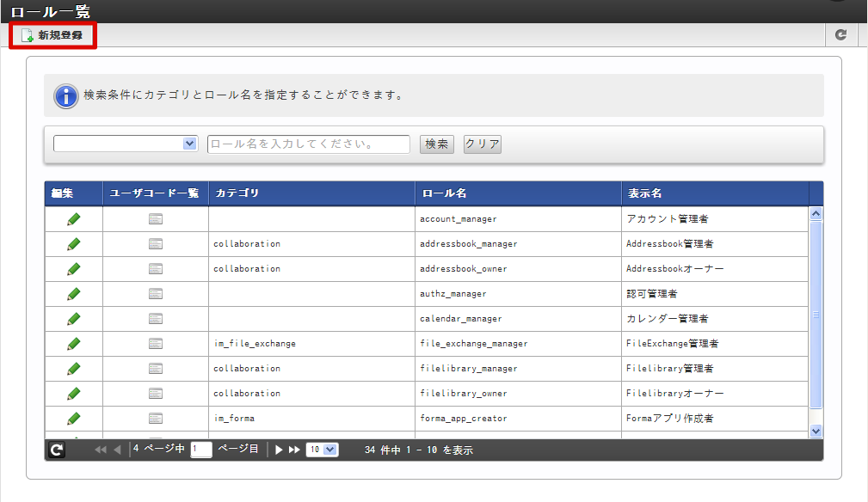Screen dimensions: 868x502
Task: Jump to the last page of roles
Action: coord(294,450)
